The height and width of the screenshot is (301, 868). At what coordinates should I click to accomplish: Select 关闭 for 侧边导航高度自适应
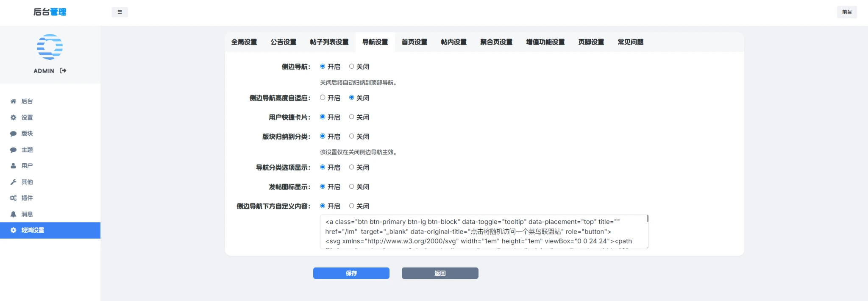[x=351, y=98]
